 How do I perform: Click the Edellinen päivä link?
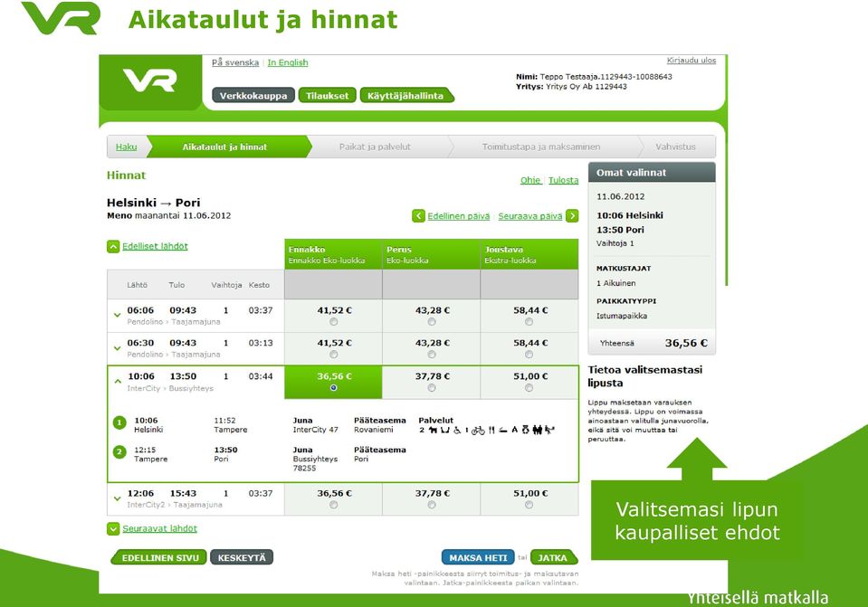(x=458, y=216)
